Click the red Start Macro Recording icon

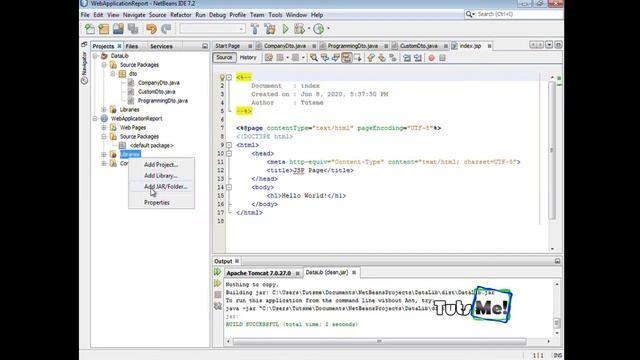pos(431,58)
